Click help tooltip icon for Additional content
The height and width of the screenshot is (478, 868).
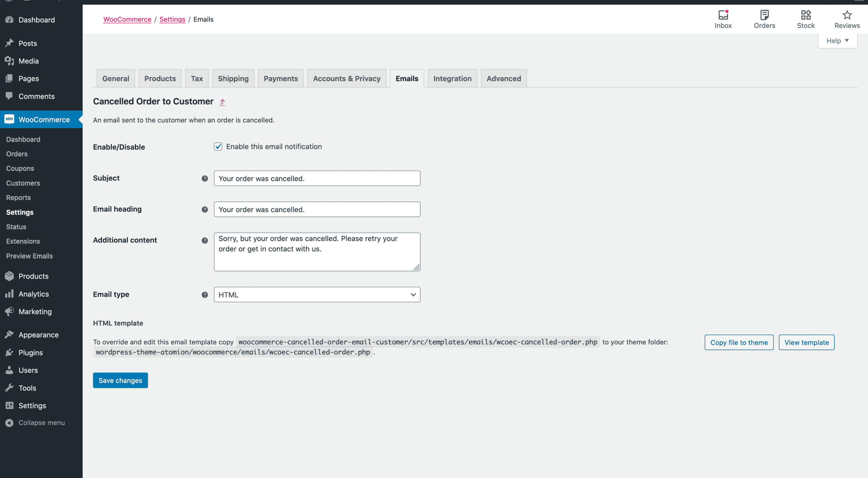pyautogui.click(x=205, y=240)
